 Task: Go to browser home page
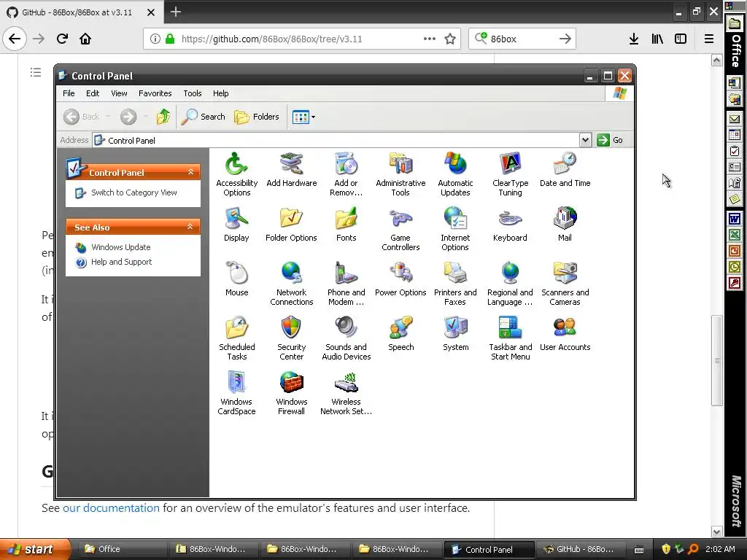(x=85, y=39)
